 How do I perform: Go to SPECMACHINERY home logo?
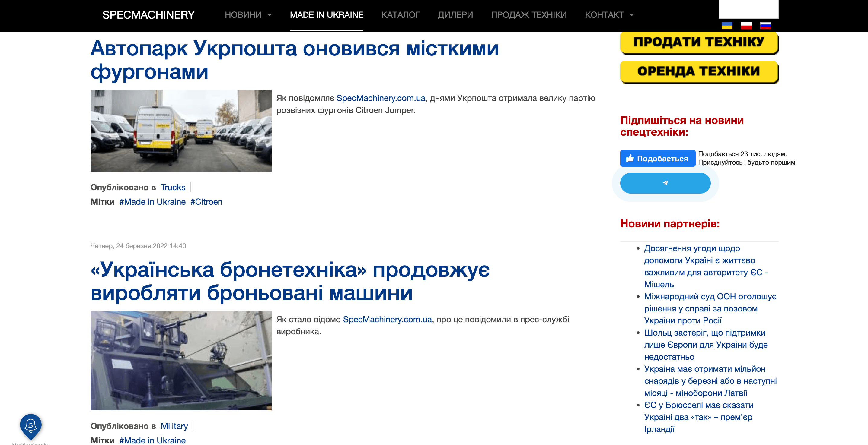point(148,15)
